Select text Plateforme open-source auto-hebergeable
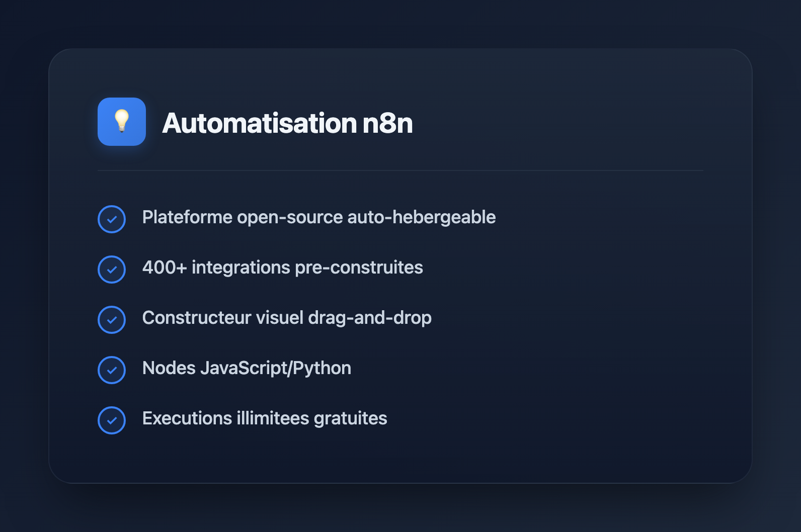 point(319,218)
